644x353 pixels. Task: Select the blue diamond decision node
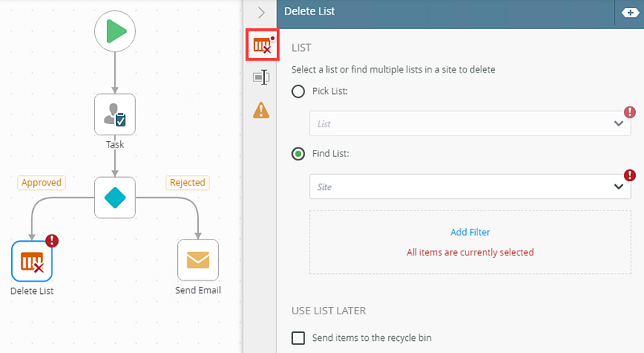click(115, 197)
